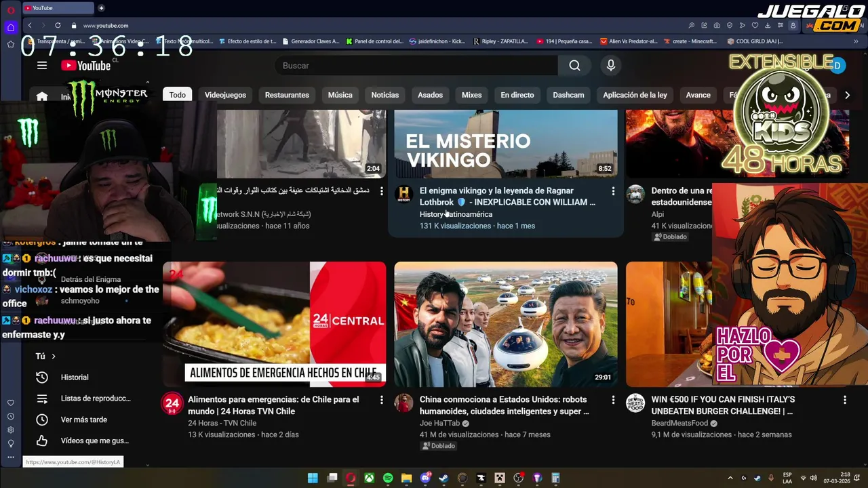Open the 'Generador Claves A...' bookmark
This screenshot has width=868, height=488.
(x=311, y=41)
